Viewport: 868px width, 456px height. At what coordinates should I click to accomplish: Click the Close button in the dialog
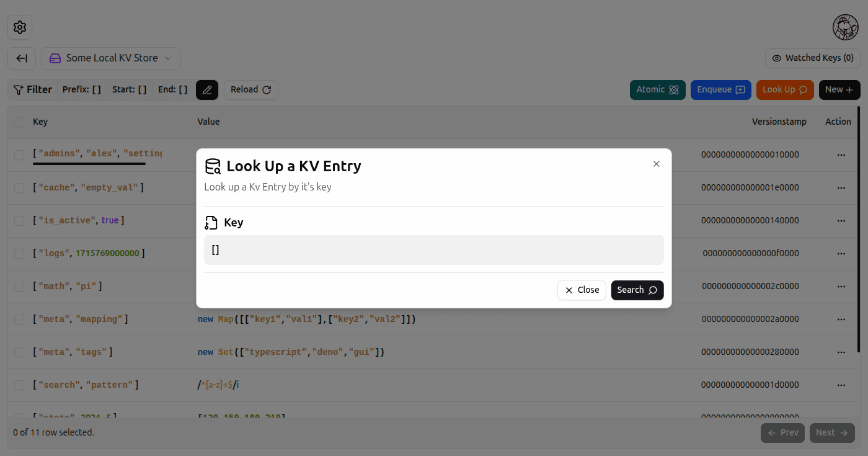click(582, 290)
